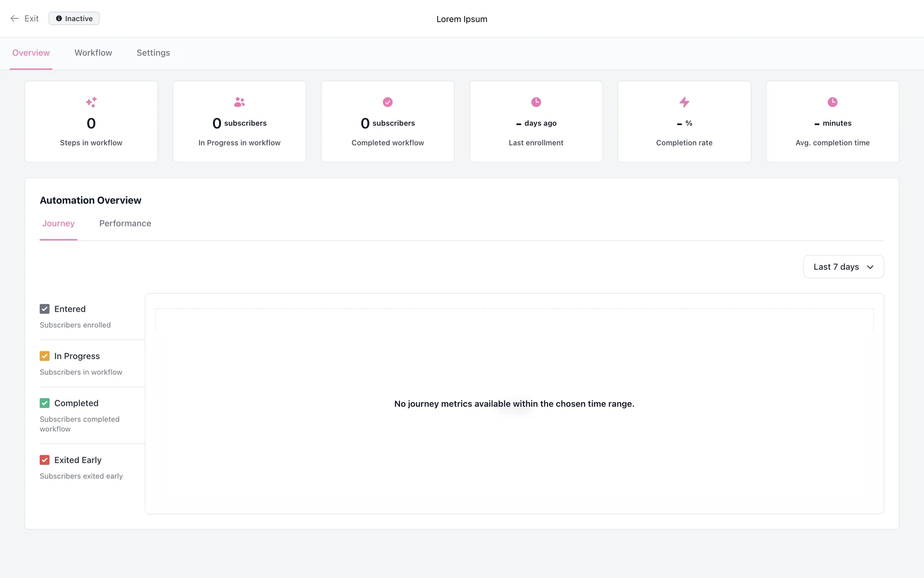Click the chevron beside Last 7 days
Viewport: 924px width, 578px height.
pos(870,267)
